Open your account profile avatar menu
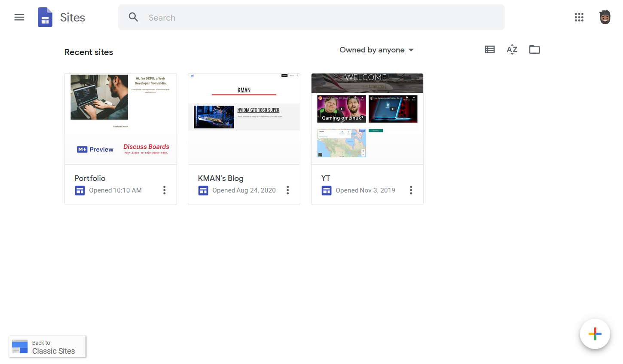The image size is (623, 364). (x=605, y=17)
